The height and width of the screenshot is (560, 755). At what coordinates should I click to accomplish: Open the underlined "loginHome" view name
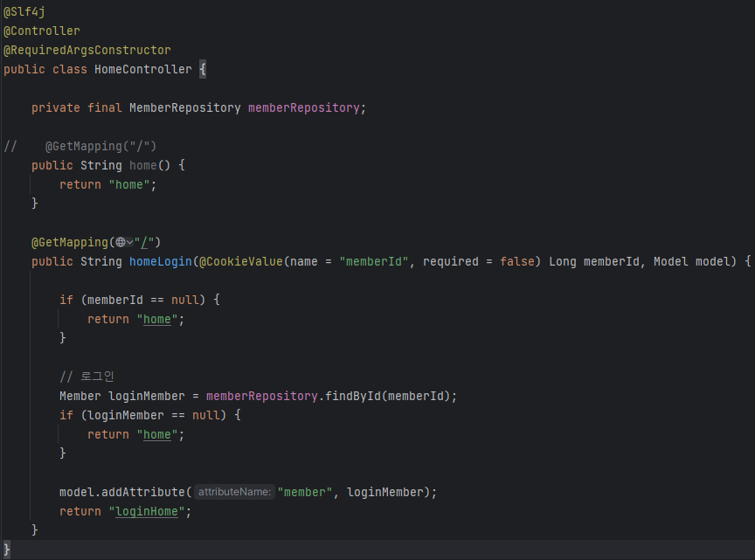(147, 511)
